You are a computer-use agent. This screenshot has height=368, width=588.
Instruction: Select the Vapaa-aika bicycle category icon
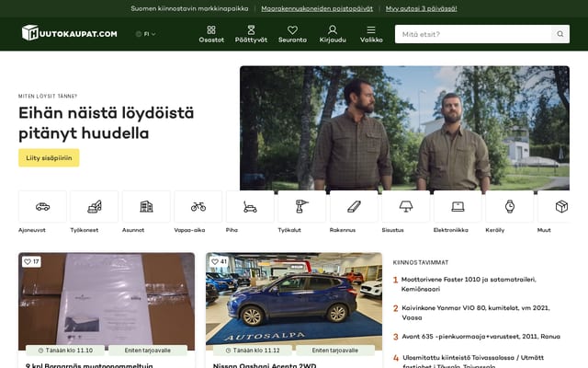click(x=198, y=206)
